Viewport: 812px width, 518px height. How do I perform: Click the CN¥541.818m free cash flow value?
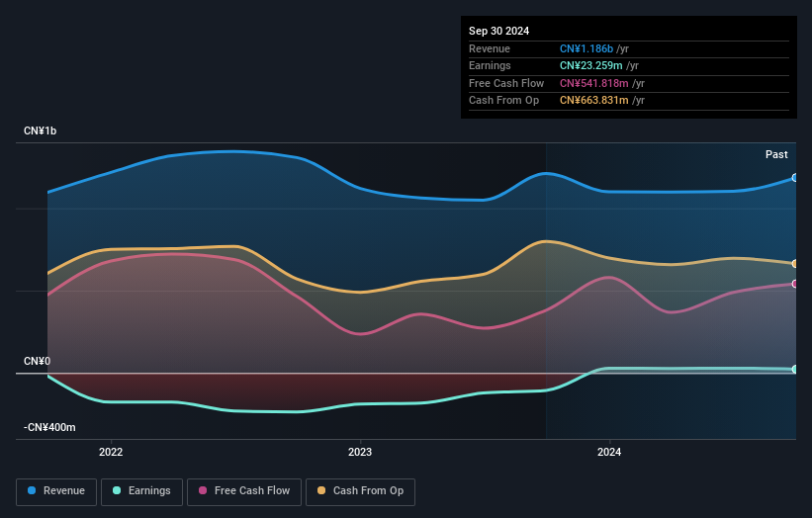click(594, 83)
